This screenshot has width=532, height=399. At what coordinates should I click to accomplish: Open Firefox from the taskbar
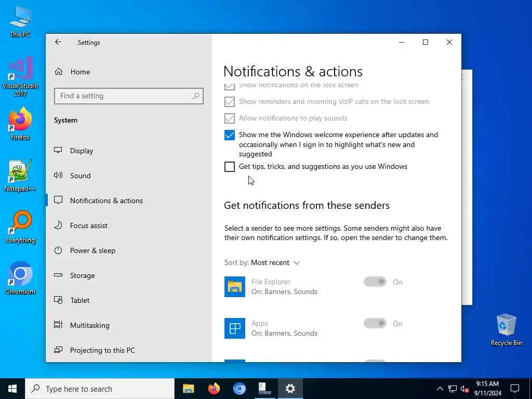coord(214,389)
